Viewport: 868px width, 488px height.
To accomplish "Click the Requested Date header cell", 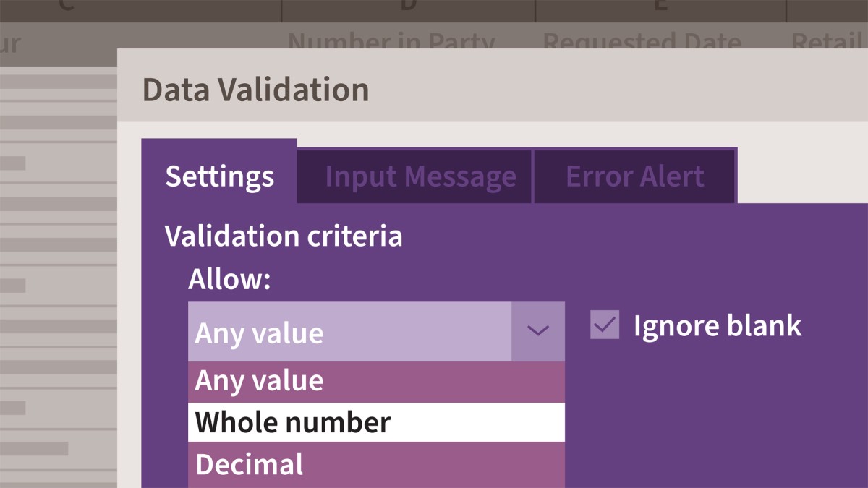I will 642,40.
